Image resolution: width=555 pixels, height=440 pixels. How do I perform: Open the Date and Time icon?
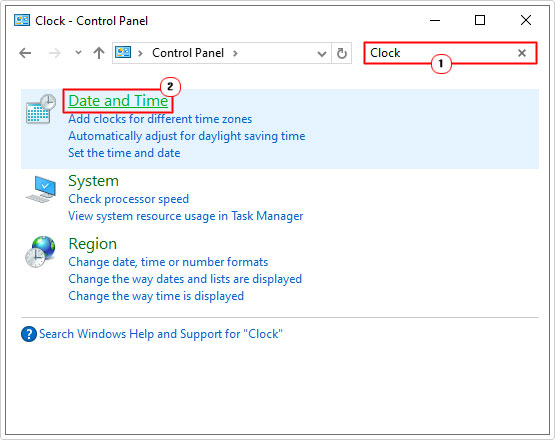(41, 109)
